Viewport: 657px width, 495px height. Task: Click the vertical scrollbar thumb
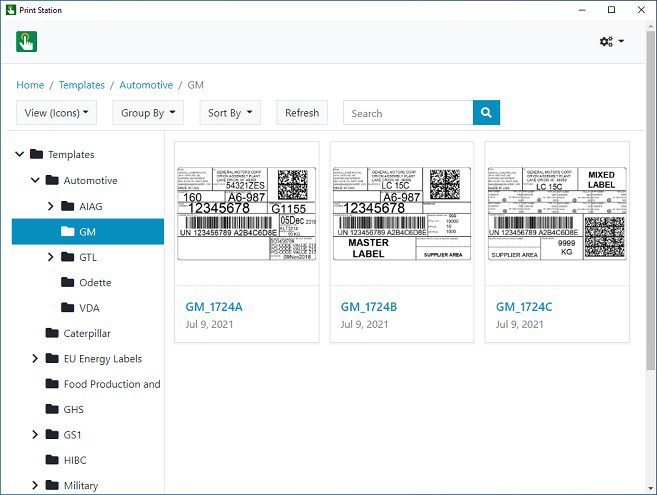point(650,200)
